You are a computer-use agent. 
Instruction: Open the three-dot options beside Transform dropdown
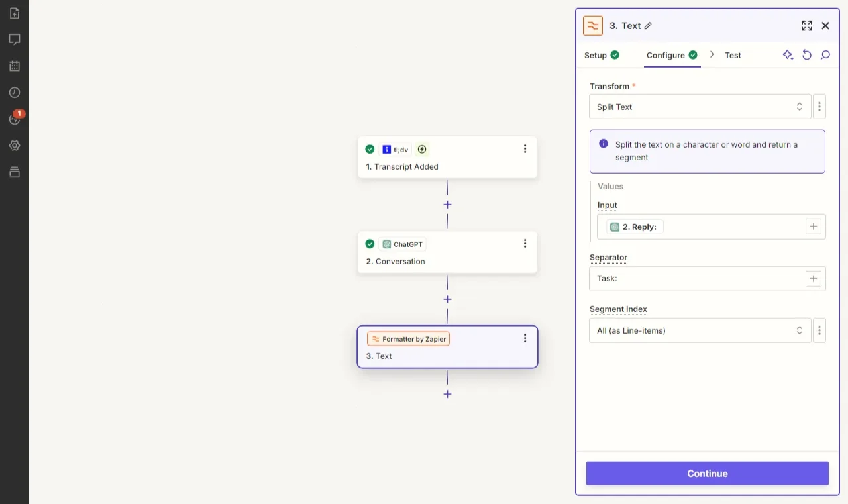coord(820,107)
